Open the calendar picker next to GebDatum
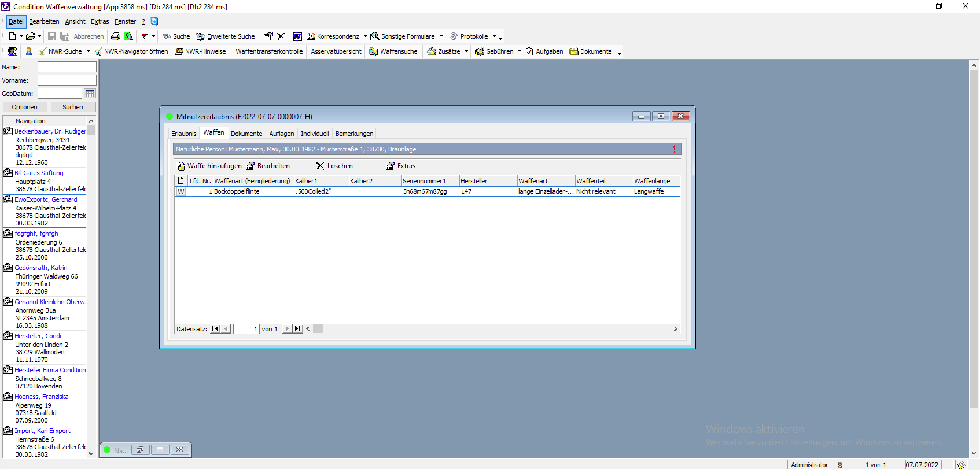 coord(90,94)
